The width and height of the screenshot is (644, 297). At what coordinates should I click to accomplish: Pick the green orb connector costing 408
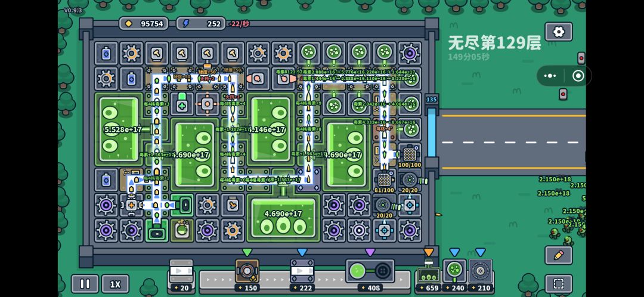coord(370,275)
